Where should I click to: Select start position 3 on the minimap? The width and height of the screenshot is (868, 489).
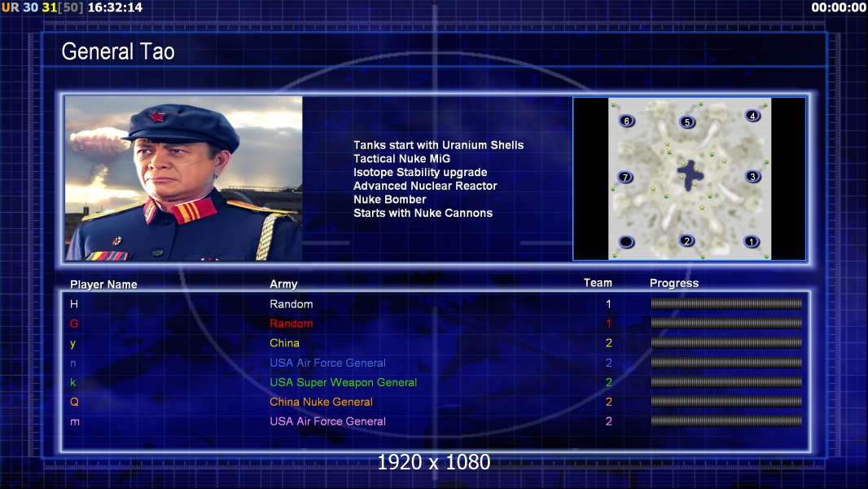[752, 177]
